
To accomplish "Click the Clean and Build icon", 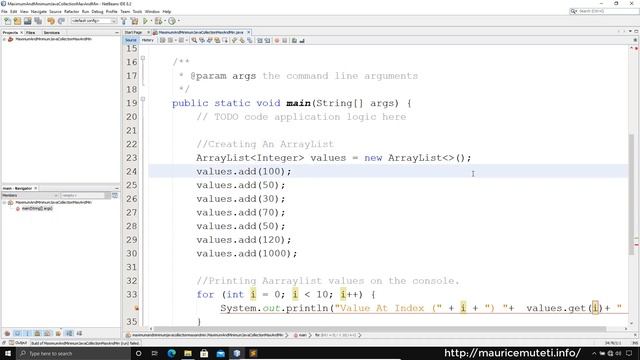I will pyautogui.click(x=134, y=21).
